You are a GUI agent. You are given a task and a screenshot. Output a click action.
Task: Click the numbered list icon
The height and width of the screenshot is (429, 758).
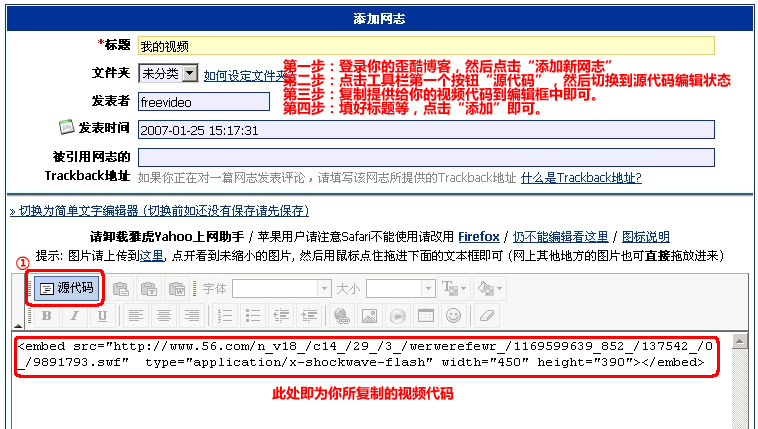click(226, 316)
